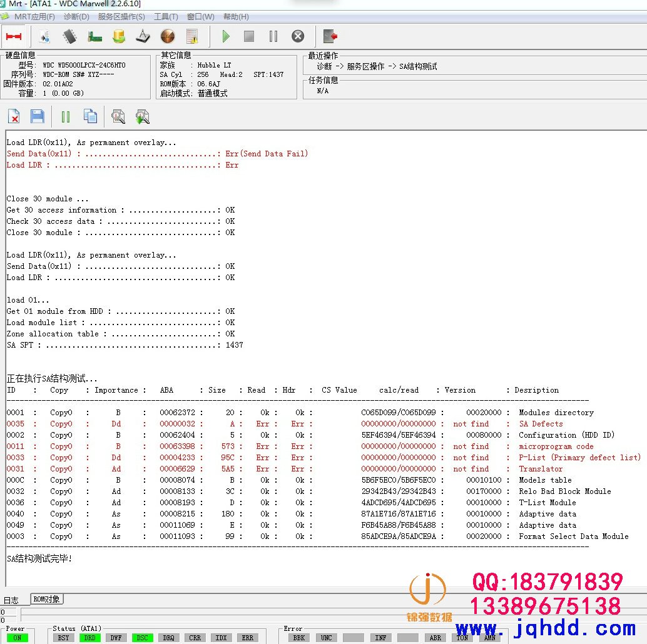This screenshot has width=647, height=644.
Task: Click the ROM chip icon
Action: 69,37
